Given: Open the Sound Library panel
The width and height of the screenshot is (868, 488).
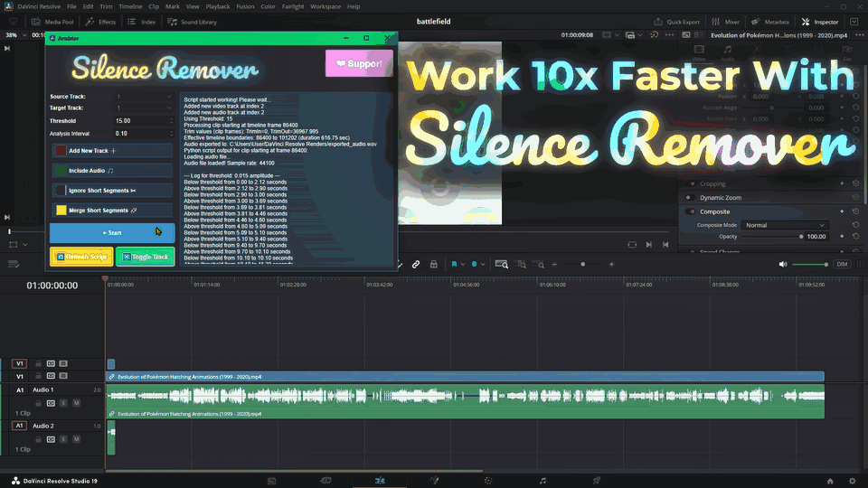Looking at the screenshot, I should (x=192, y=22).
